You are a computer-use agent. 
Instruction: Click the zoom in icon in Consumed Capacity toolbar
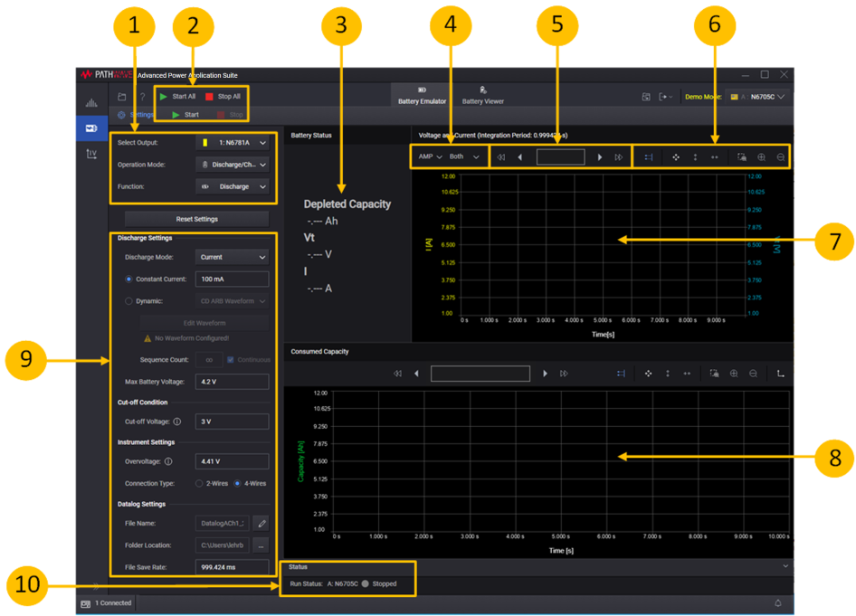pyautogui.click(x=734, y=374)
